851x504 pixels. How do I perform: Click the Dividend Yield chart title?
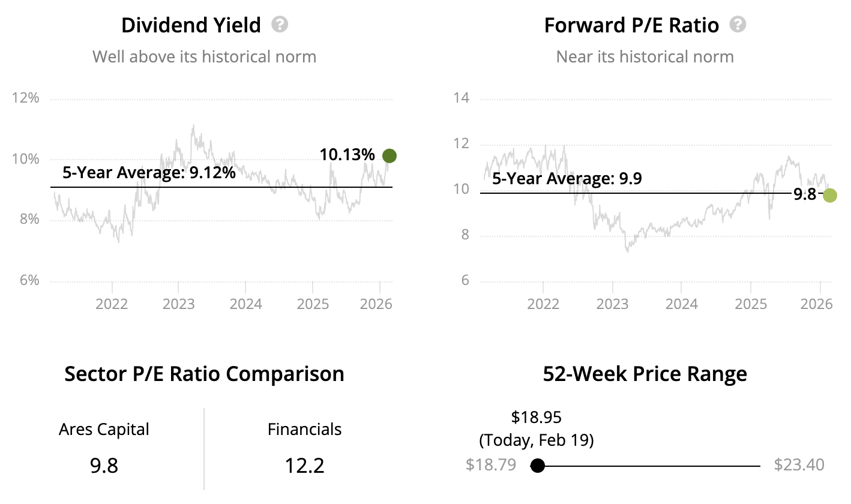[191, 25]
